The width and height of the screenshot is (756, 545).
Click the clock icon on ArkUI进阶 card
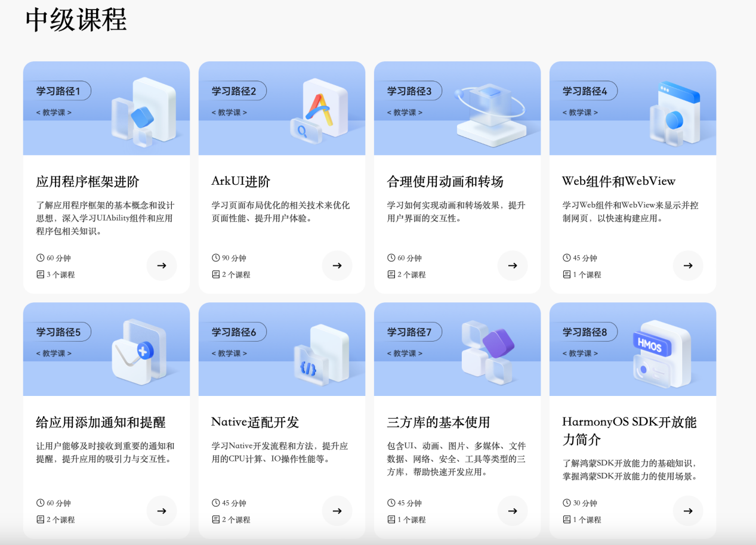215,258
